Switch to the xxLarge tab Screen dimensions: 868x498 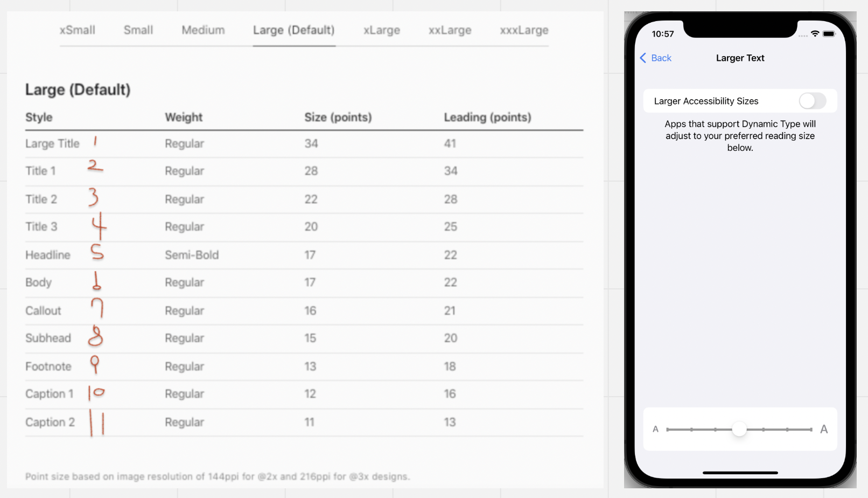450,30
